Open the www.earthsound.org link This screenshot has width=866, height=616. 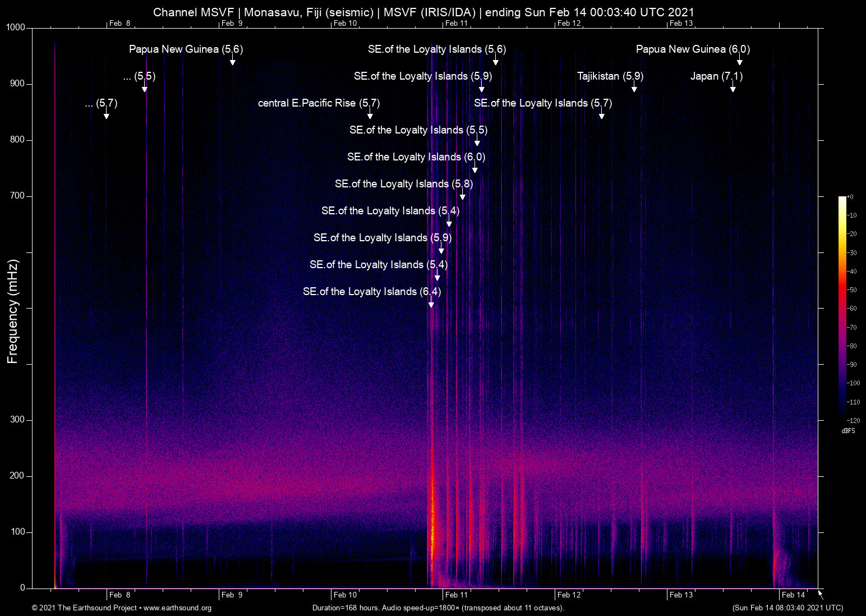(x=177, y=608)
